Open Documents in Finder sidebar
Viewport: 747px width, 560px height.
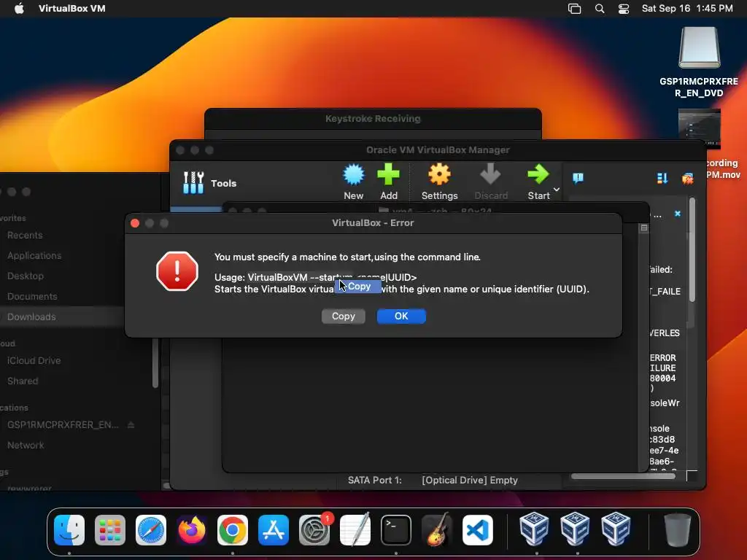[x=32, y=297]
